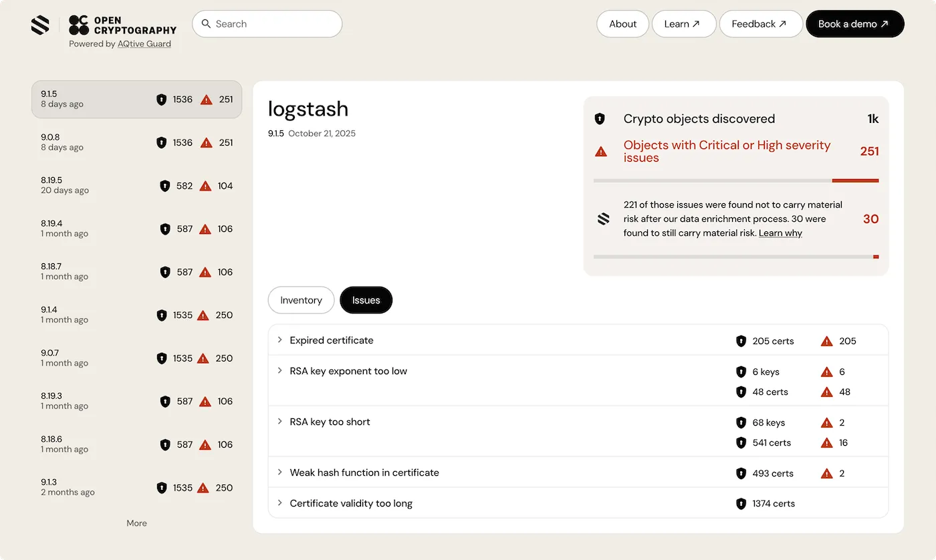The height and width of the screenshot is (560, 936).
Task: Select the Issues tab
Action: coord(366,300)
